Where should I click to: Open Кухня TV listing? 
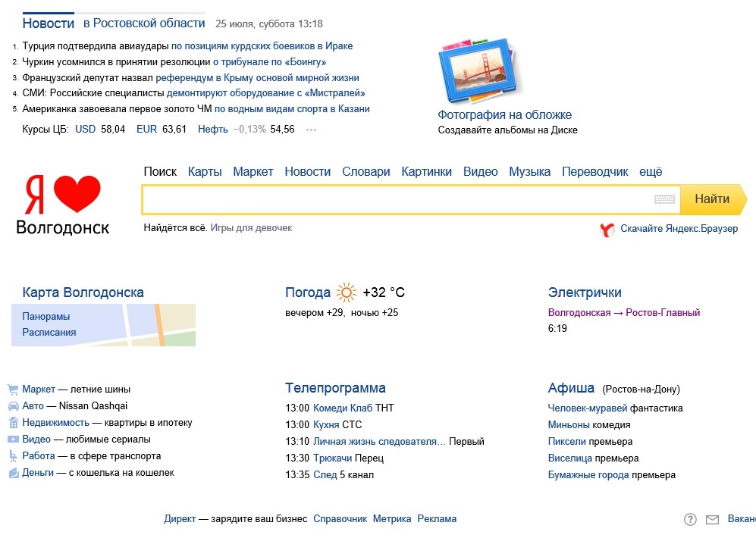pyautogui.click(x=326, y=425)
